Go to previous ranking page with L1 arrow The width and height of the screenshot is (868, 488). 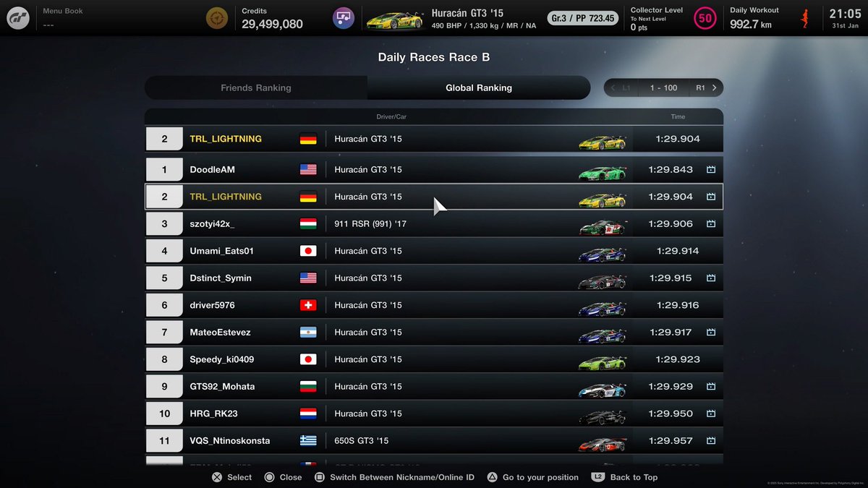619,87
